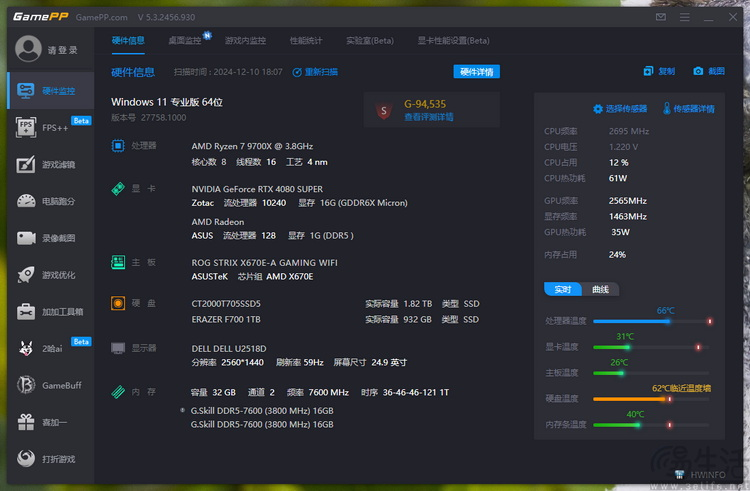Open 2哈ai sidebar item
The height and width of the screenshot is (491, 750).
pyautogui.click(x=51, y=349)
